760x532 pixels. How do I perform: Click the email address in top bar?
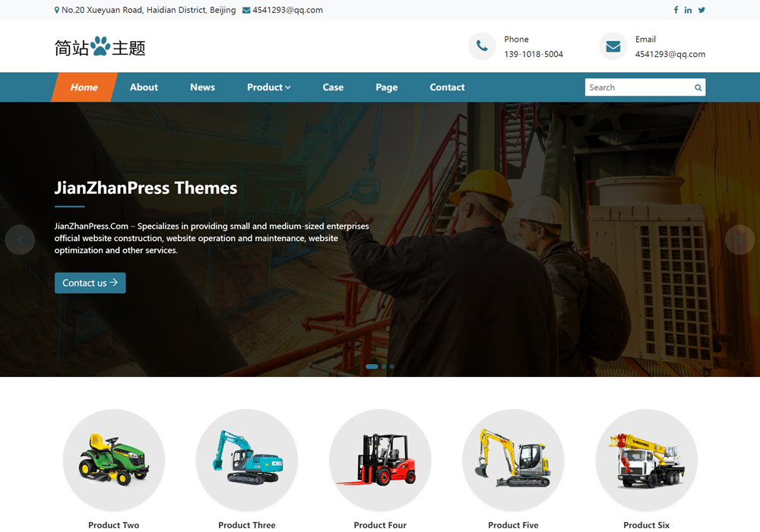point(283,10)
